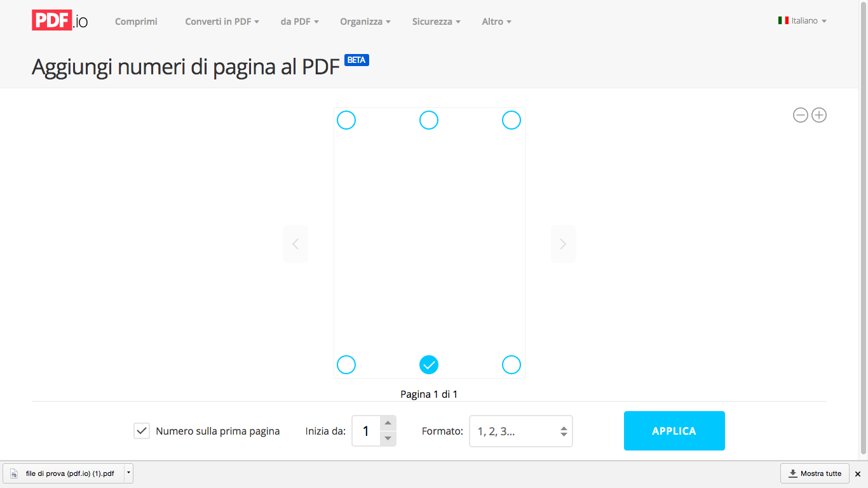This screenshot has height=488, width=868.
Task: Close the downloads bar
Action: pyautogui.click(x=857, y=474)
